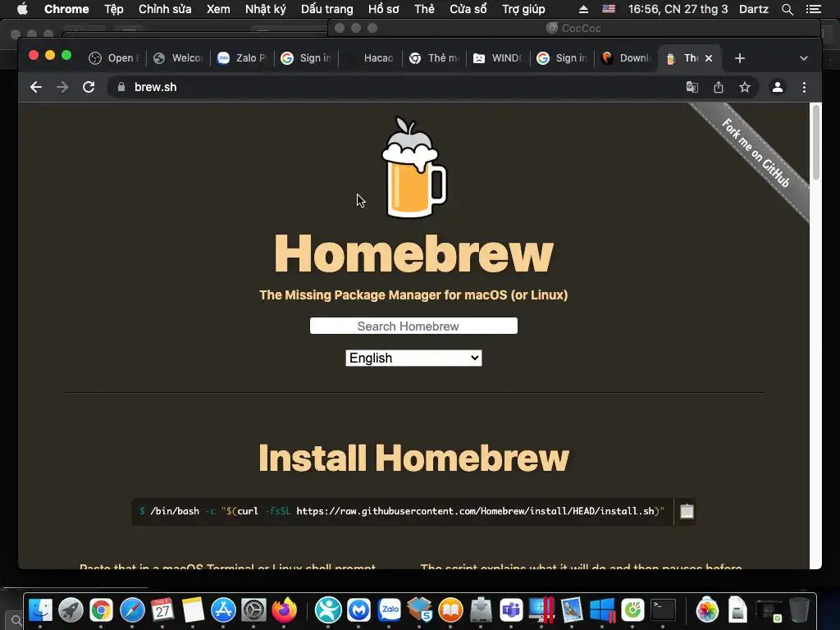Click the US flag input source icon
This screenshot has height=630, width=840.
coord(609,9)
